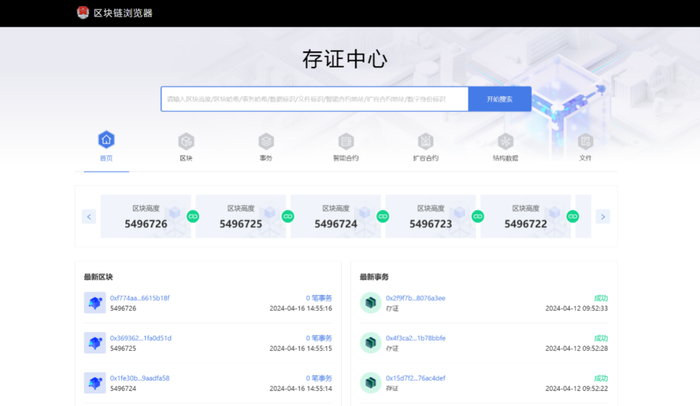This screenshot has width=700, height=406.
Task: Click 0 笔事务 link for block 5496726
Action: (319, 298)
